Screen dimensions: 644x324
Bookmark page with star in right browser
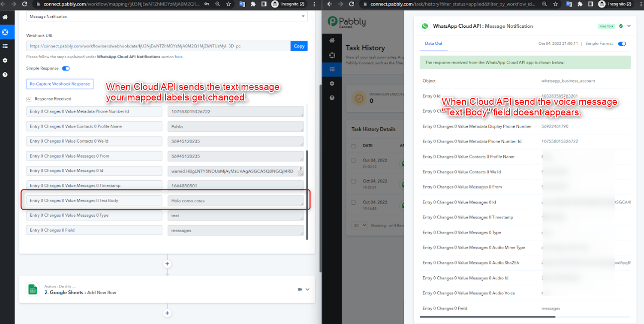click(x=555, y=4)
